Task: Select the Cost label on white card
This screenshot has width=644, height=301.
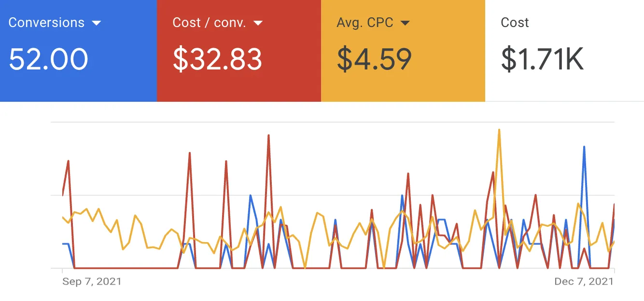Action: (515, 23)
